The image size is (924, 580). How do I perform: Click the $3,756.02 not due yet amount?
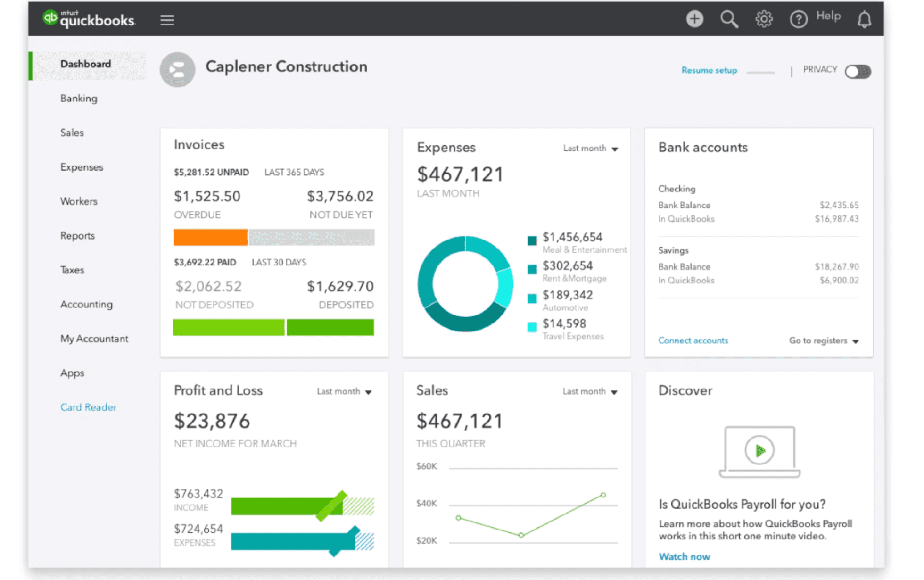click(x=340, y=196)
